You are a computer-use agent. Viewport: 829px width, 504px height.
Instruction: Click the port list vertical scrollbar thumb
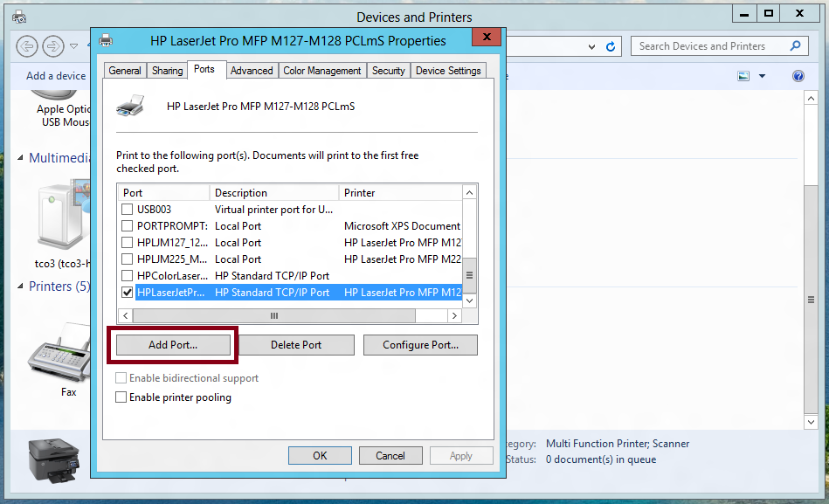(469, 275)
